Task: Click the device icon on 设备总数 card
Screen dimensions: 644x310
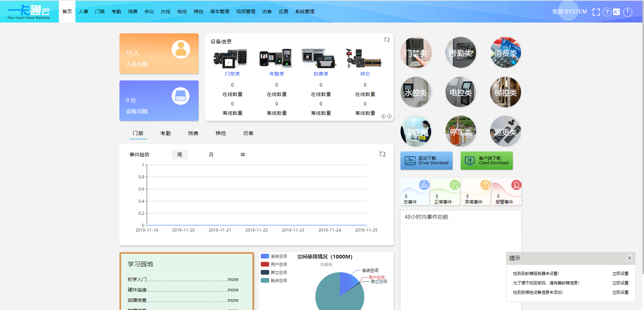Action: 181,96
